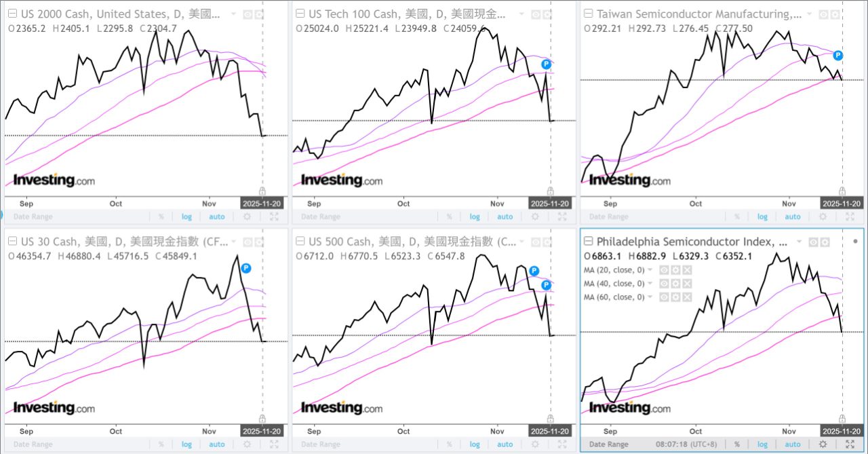The height and width of the screenshot is (454, 868).
Task: Open chart properties gear in Philadelphia Semiconductor footer
Action: pyautogui.click(x=823, y=444)
